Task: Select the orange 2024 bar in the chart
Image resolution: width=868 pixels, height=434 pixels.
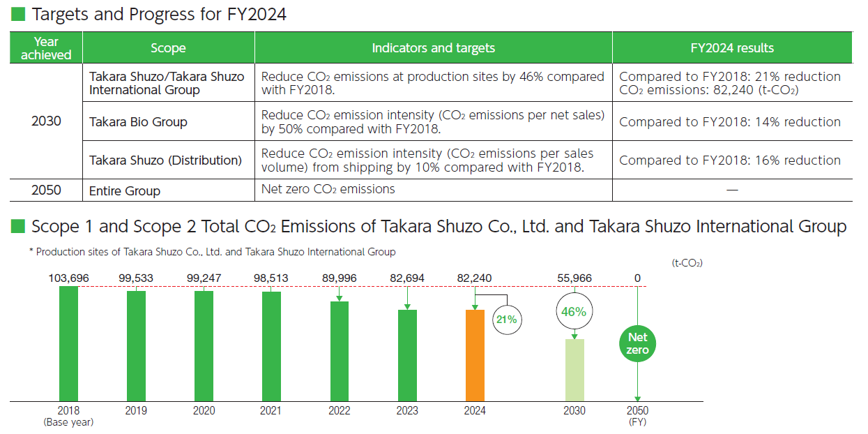Action: tap(475, 356)
